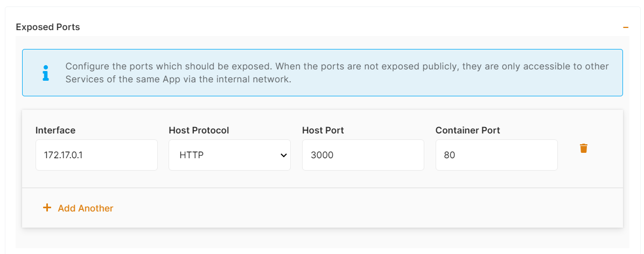Click the Host Port label
This screenshot has height=254, width=644.
[323, 130]
